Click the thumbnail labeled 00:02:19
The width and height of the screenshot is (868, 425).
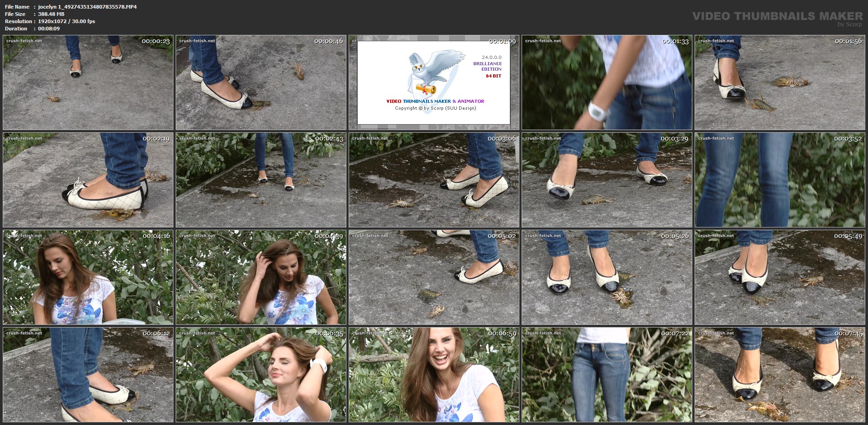click(x=88, y=180)
